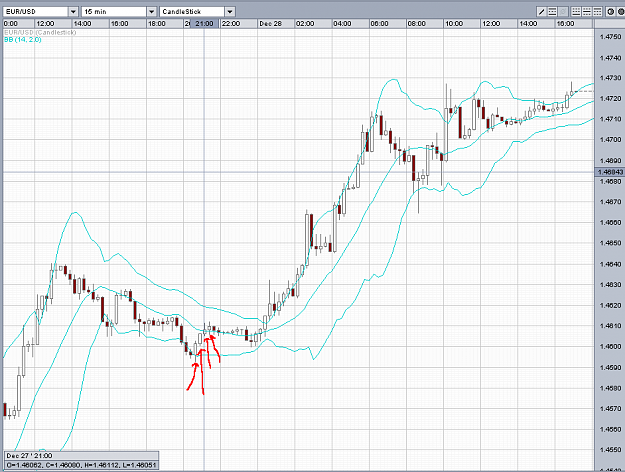Image resolution: width=625 pixels, height=472 pixels.
Task: Click the CandleStick chart type field
Action: coord(192,12)
